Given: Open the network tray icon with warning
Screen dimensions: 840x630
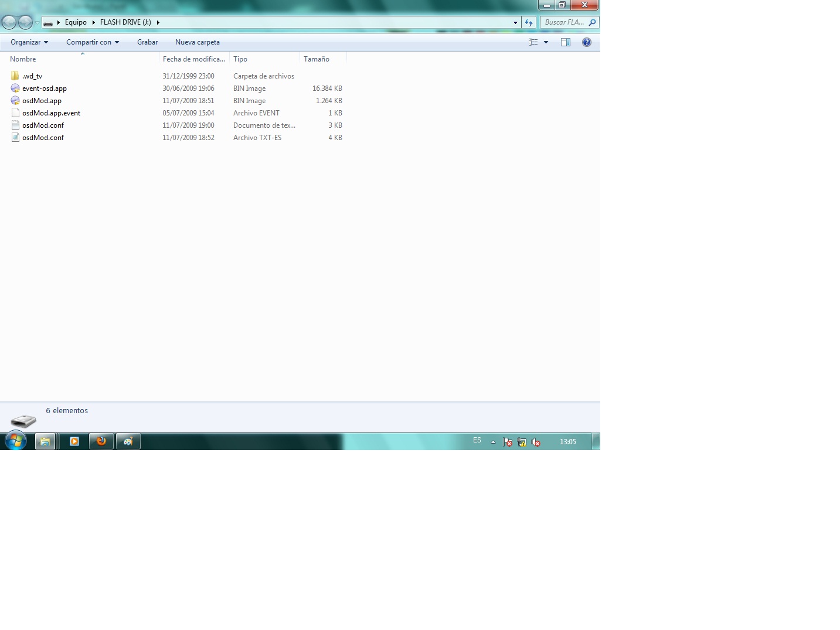Looking at the screenshot, I should click(522, 442).
